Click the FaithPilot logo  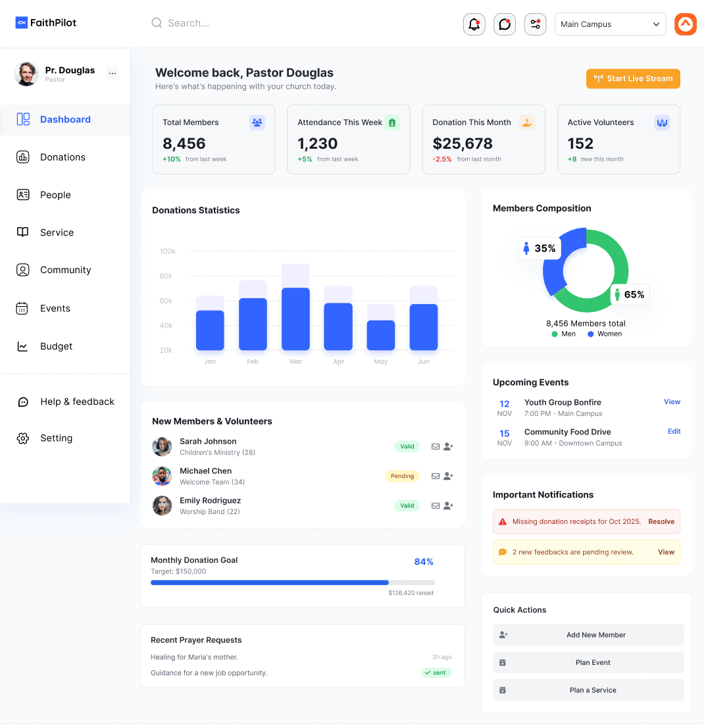pos(45,23)
